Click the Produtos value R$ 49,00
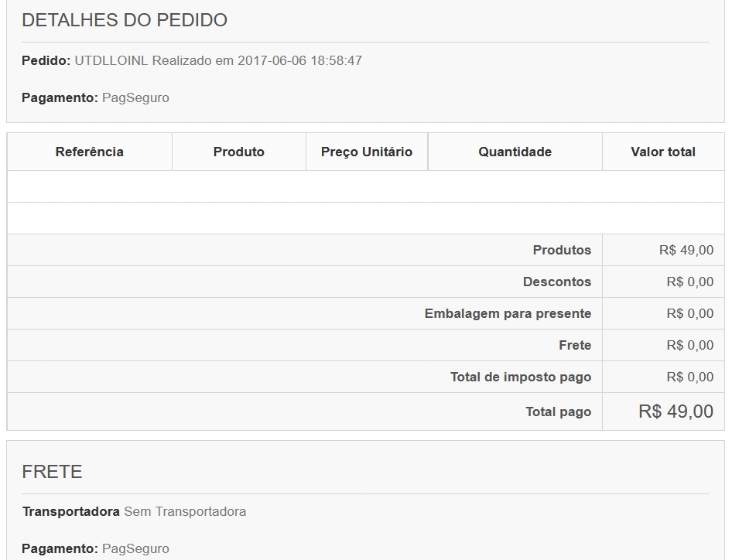The image size is (732, 560). tap(686, 250)
